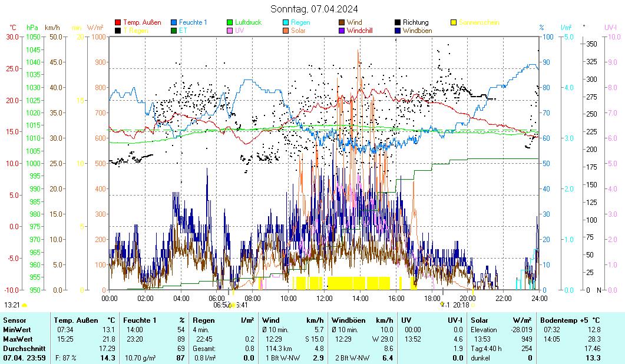Image resolution: width=625 pixels, height=364 pixels.
Task: Click the brown Wind legend swatch
Action: [342, 23]
